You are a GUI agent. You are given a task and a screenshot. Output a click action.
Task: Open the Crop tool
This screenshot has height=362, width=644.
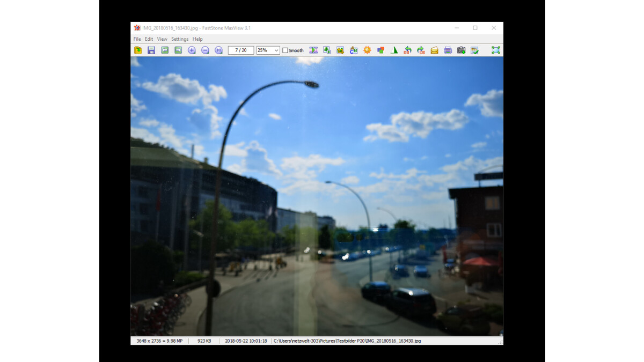tap(340, 50)
